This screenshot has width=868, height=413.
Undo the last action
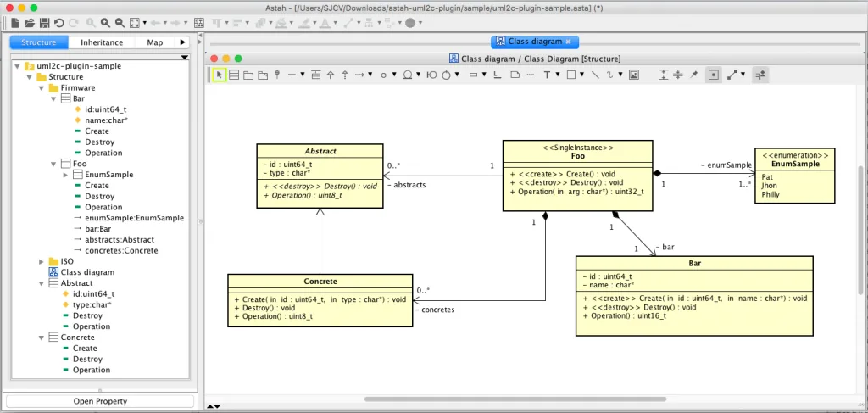pos(58,23)
